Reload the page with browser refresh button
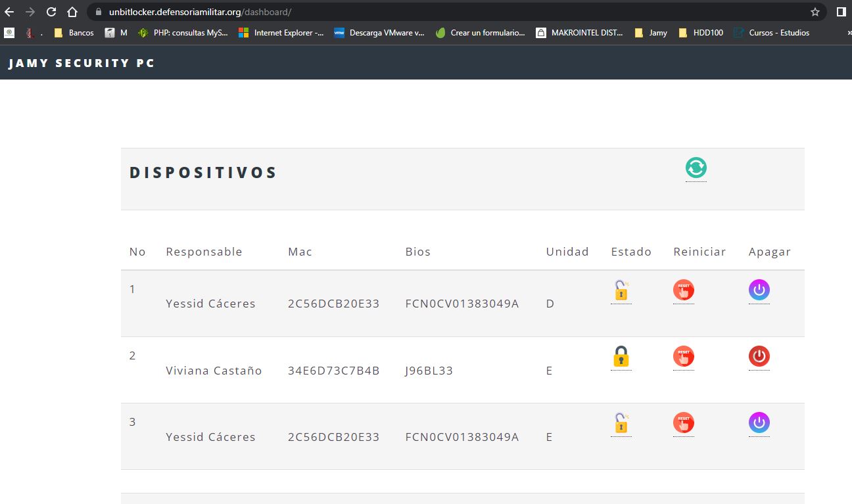Screen dimensions: 852x504 click(51, 12)
